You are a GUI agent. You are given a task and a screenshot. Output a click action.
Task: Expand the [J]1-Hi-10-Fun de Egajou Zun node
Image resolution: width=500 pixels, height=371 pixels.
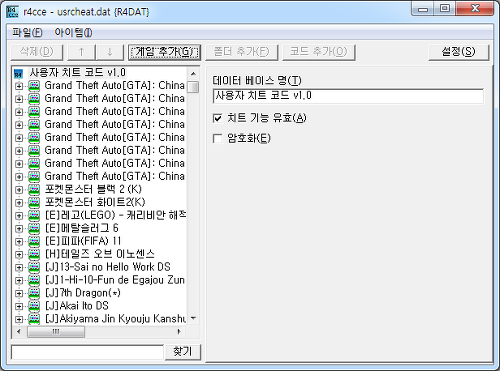(19, 281)
